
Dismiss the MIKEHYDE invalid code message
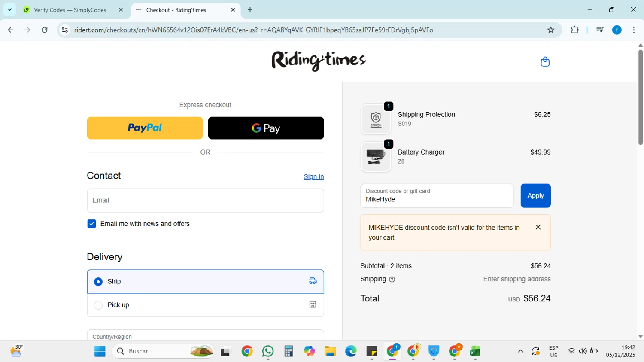pos(538,227)
